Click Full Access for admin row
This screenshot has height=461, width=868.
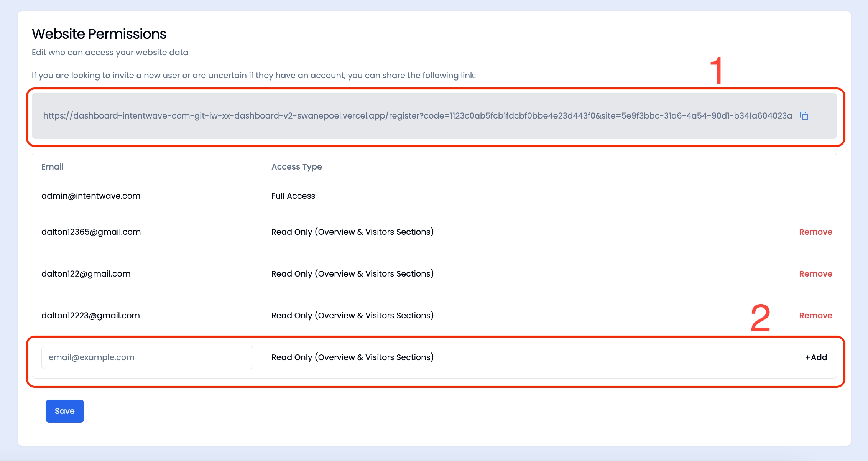click(x=293, y=196)
